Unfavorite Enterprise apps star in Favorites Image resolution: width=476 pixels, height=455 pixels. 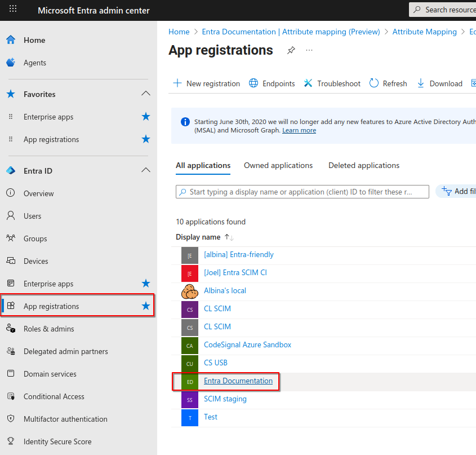coord(146,116)
